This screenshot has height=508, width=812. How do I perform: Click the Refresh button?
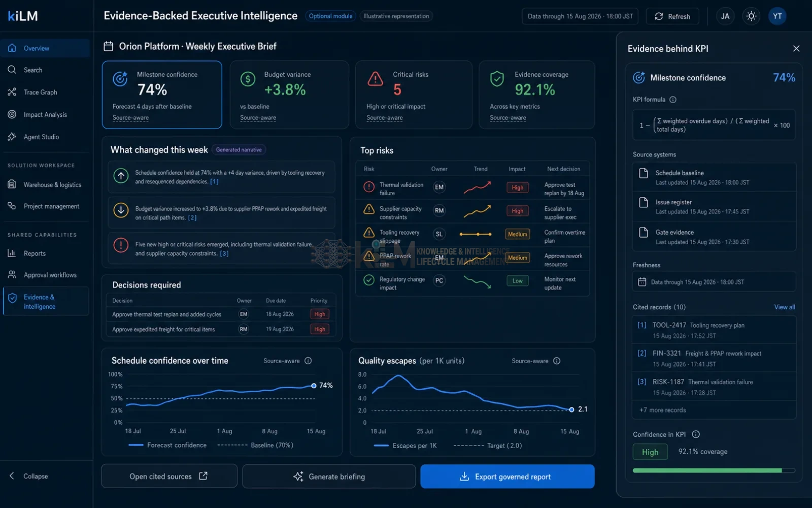[x=672, y=16]
